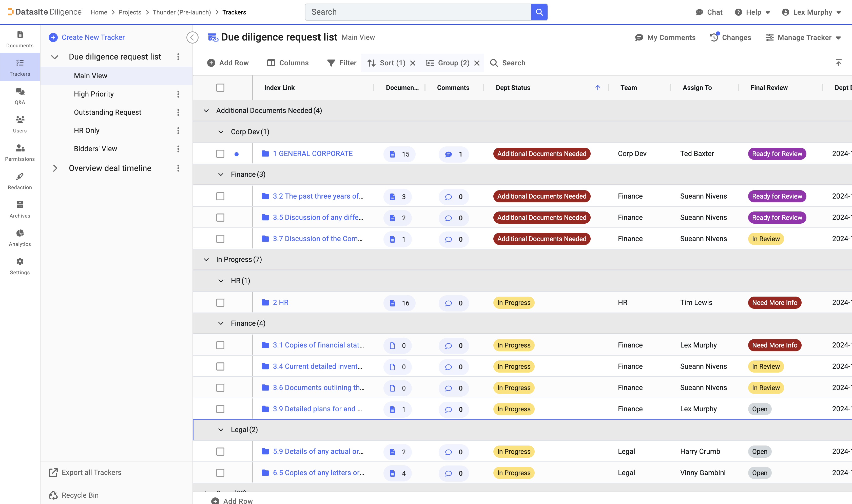Viewport: 852px width, 504px height.
Task: Collapse the tracker list side panel
Action: pyautogui.click(x=192, y=37)
